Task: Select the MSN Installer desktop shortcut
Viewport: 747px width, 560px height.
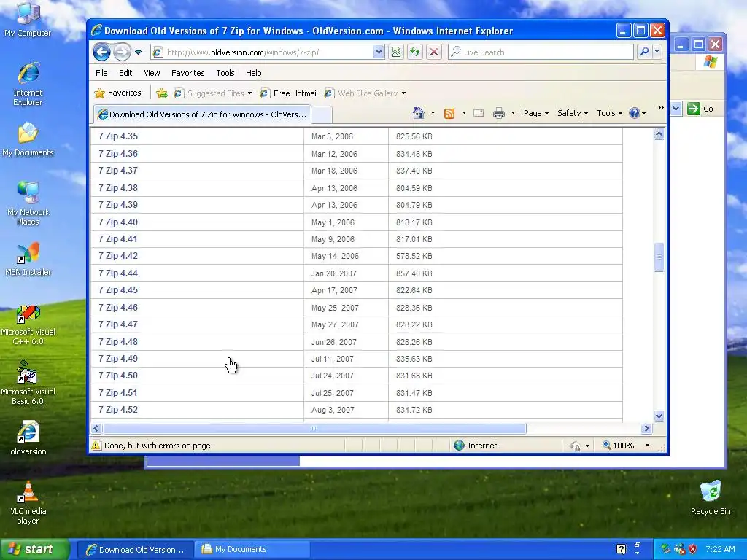Action: pyautogui.click(x=28, y=260)
